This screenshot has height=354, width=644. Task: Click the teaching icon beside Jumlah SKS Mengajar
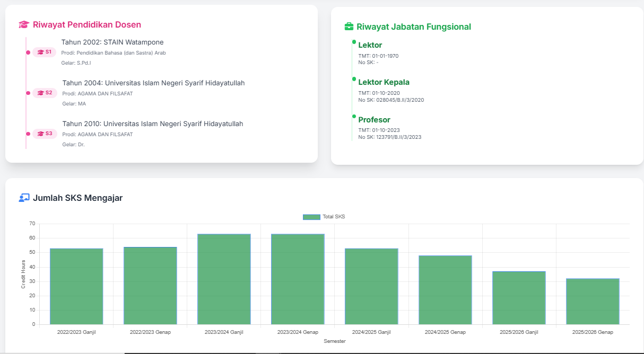click(x=24, y=198)
